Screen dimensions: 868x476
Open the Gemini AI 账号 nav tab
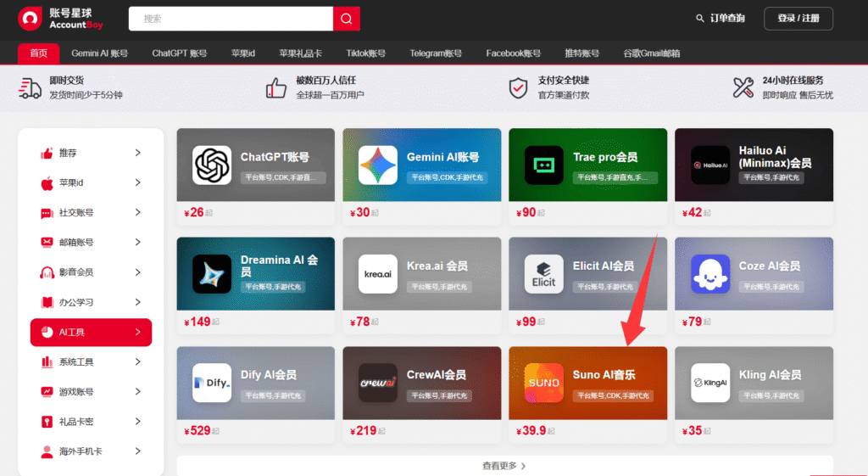100,53
